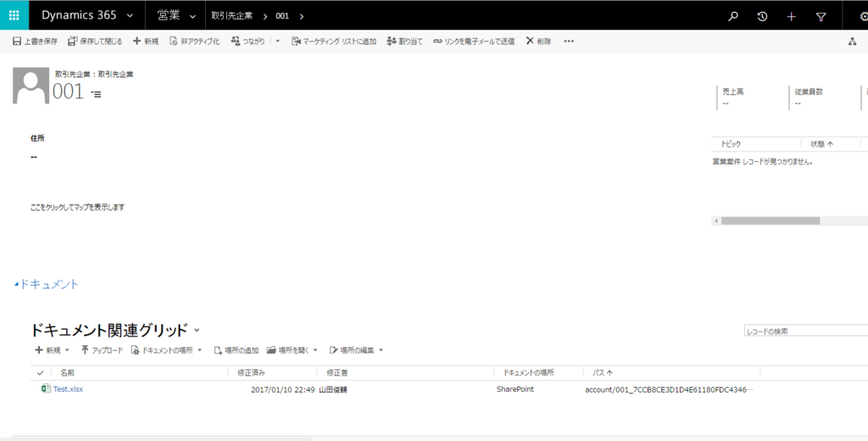Click 山田俊輔 modifier cell

(333, 390)
